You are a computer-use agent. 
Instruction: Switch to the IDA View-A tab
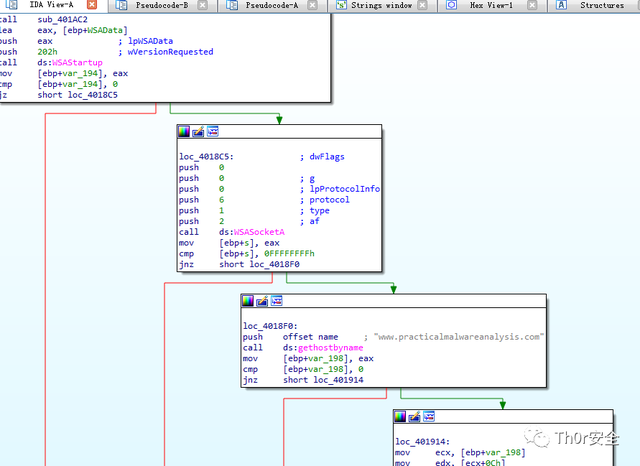click(x=51, y=5)
